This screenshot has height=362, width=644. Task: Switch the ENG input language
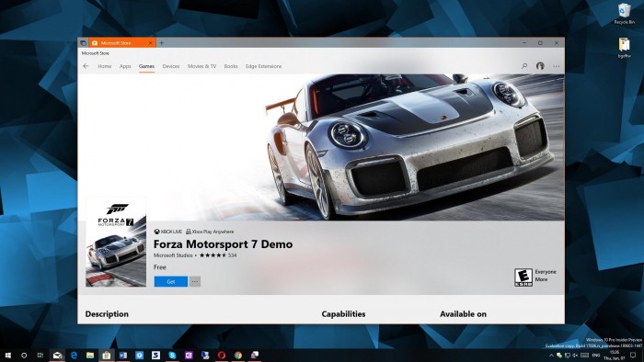click(596, 355)
